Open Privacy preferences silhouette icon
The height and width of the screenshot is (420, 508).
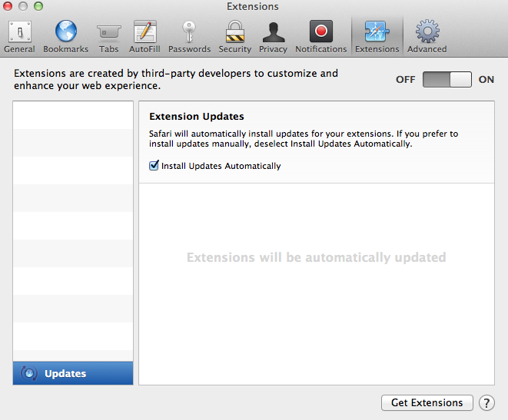(x=274, y=32)
